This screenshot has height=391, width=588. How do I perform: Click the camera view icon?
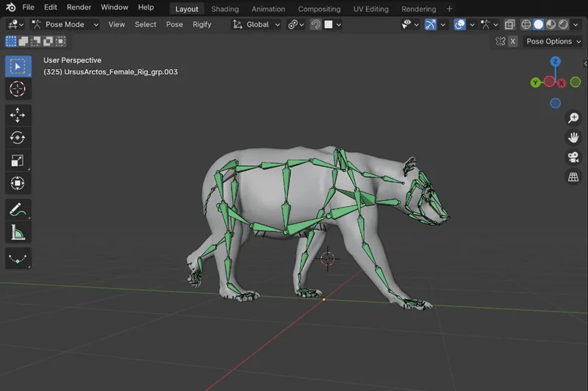coord(573,157)
